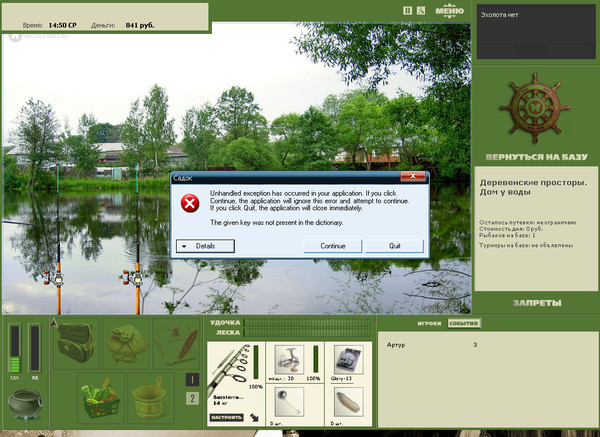Open the wooden bucket keepnet
Image resolution: width=600 pixels, height=437 pixels.
point(153,398)
